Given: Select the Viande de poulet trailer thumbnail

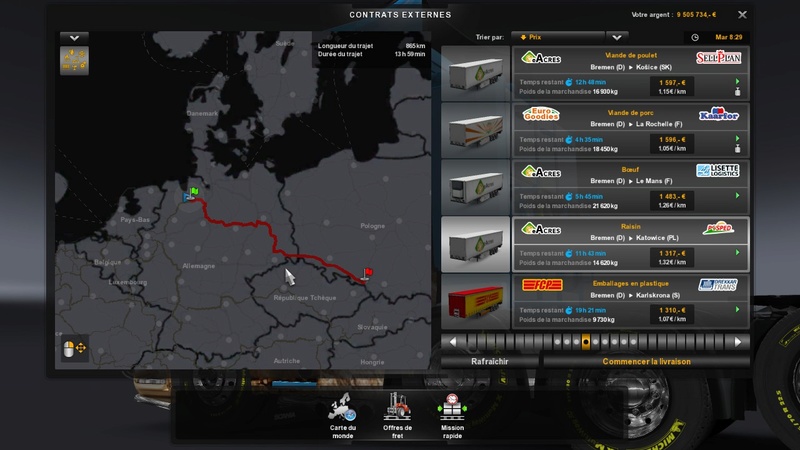Looking at the screenshot, I should [476, 73].
